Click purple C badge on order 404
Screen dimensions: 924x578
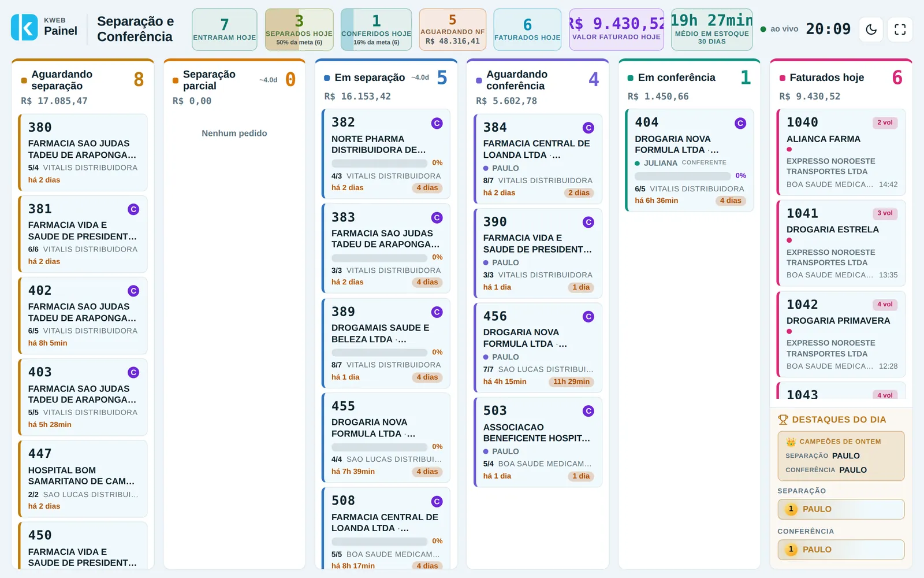coord(740,123)
